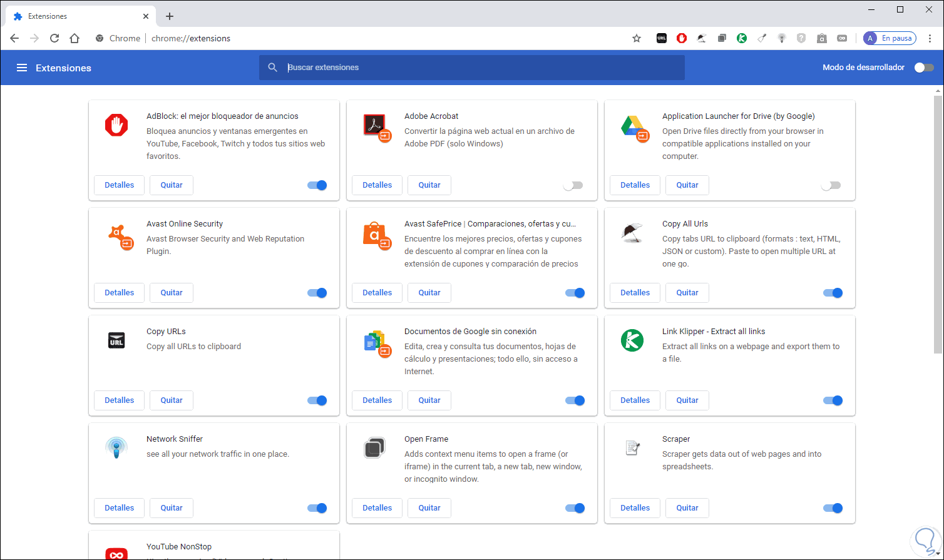
Task: Open Detalles for Avast Online Security
Action: [119, 293]
